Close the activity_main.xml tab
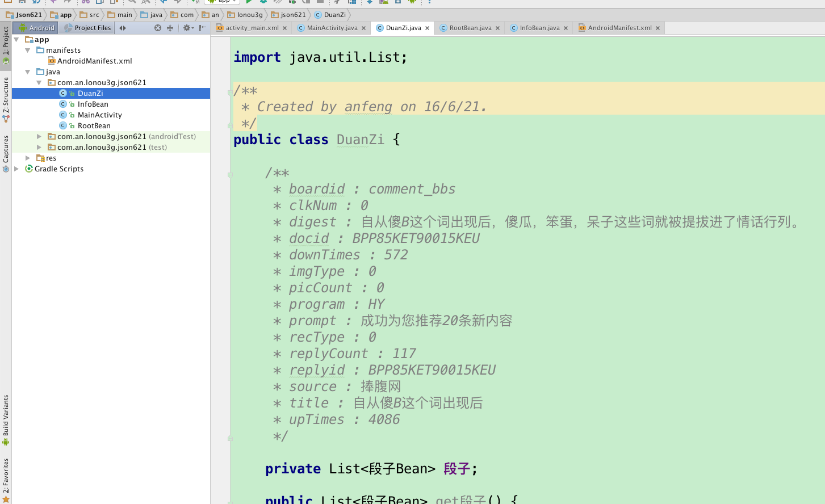 (x=285, y=28)
